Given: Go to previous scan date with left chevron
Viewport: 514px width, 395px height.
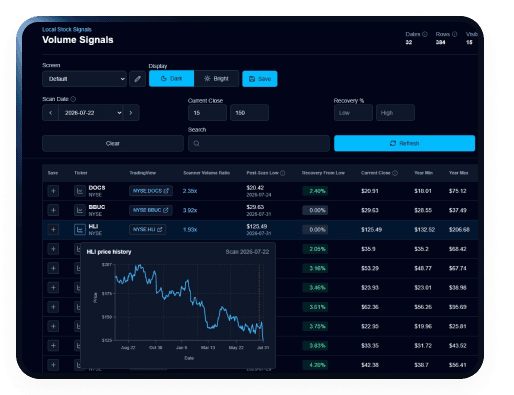Looking at the screenshot, I should 50,113.
